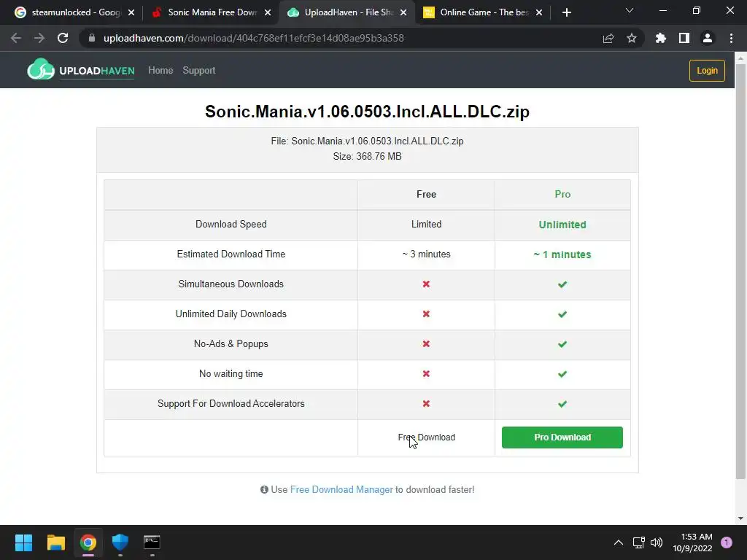Click green check for Unlimited Daily Downloads
The width and height of the screenshot is (747, 560).
click(562, 314)
